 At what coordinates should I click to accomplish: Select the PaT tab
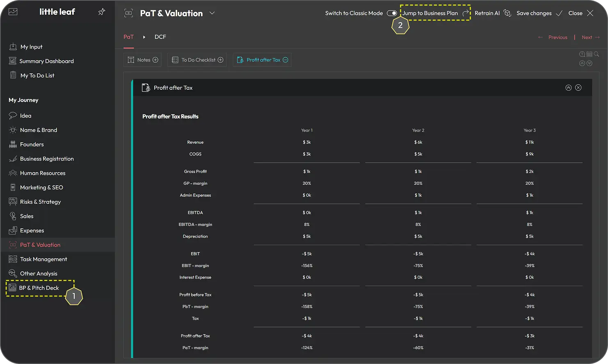click(128, 37)
